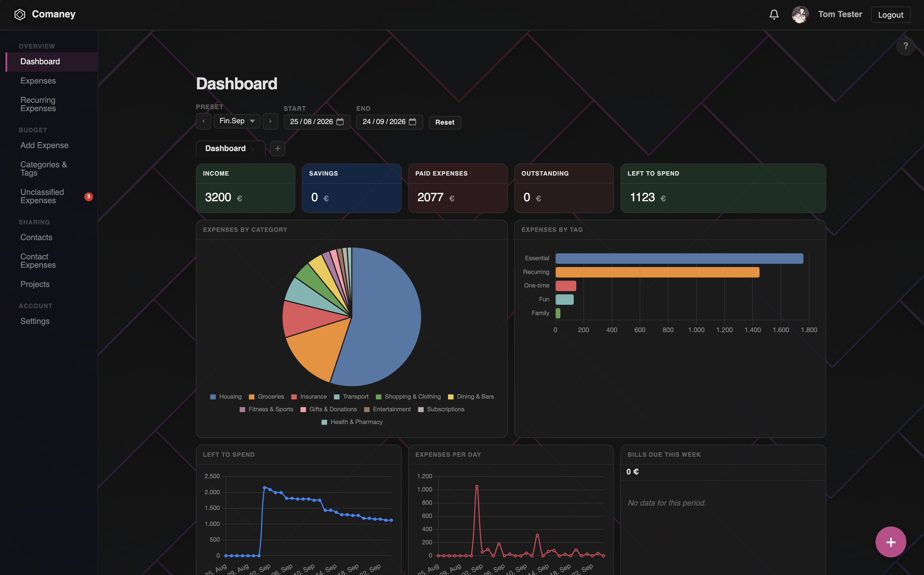This screenshot has width=924, height=575.
Task: Open the start date calendar picker icon
Action: pos(340,122)
